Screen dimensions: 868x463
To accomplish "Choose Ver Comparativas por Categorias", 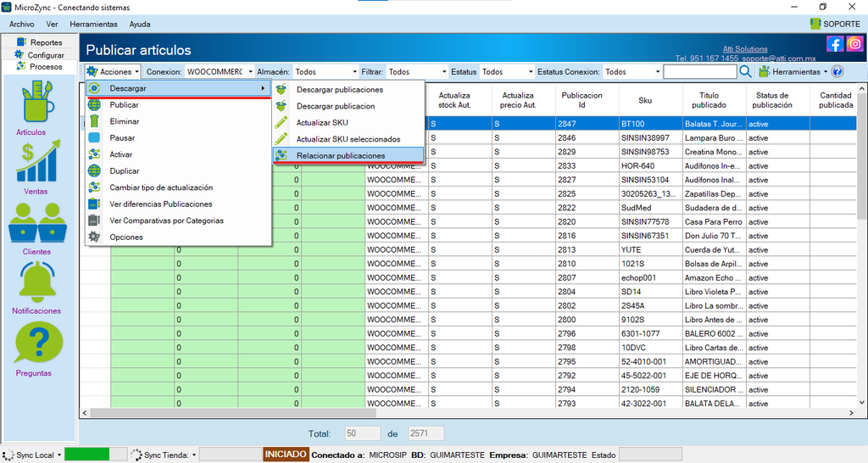I will pos(178,220).
